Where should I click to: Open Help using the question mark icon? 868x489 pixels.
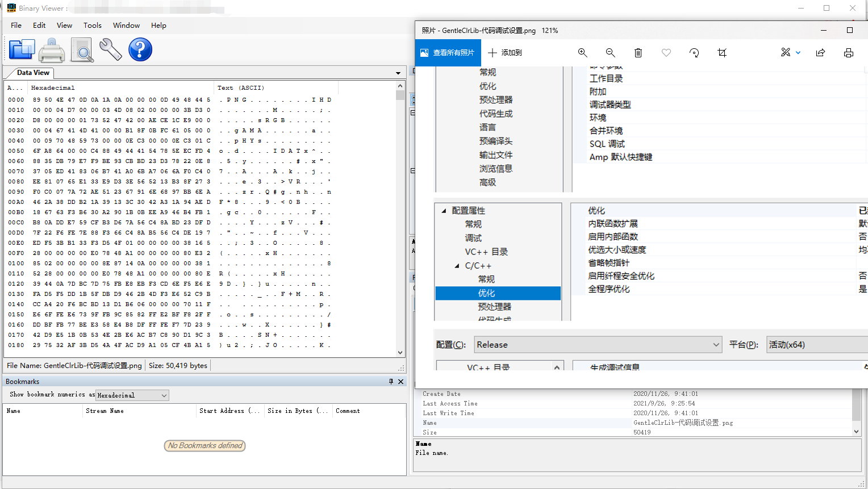point(140,49)
